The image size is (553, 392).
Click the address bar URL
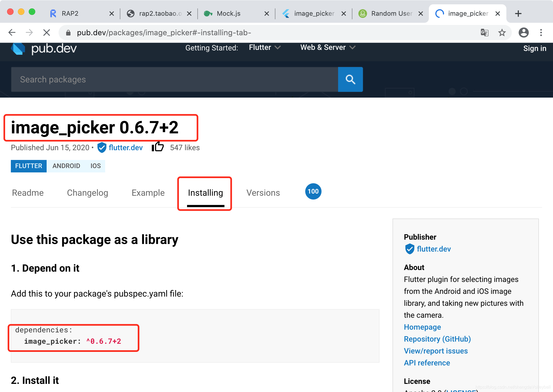click(164, 33)
